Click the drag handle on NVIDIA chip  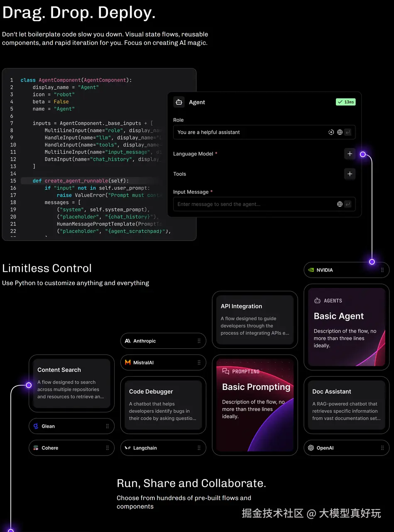pos(382,270)
